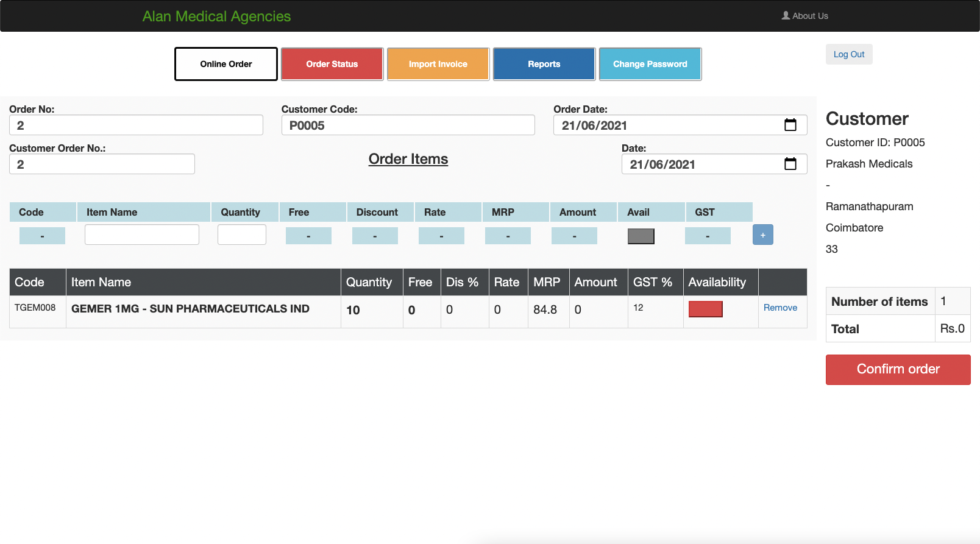This screenshot has height=544, width=980.
Task: Click the About Us user icon
Action: click(x=786, y=16)
